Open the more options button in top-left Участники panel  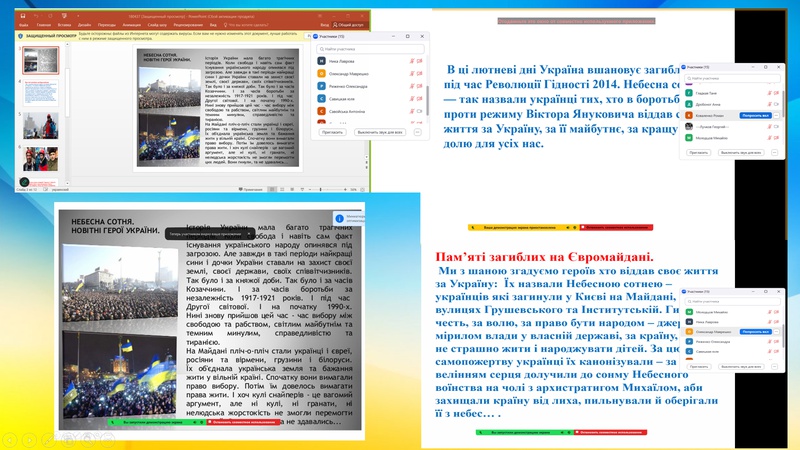tap(417, 132)
